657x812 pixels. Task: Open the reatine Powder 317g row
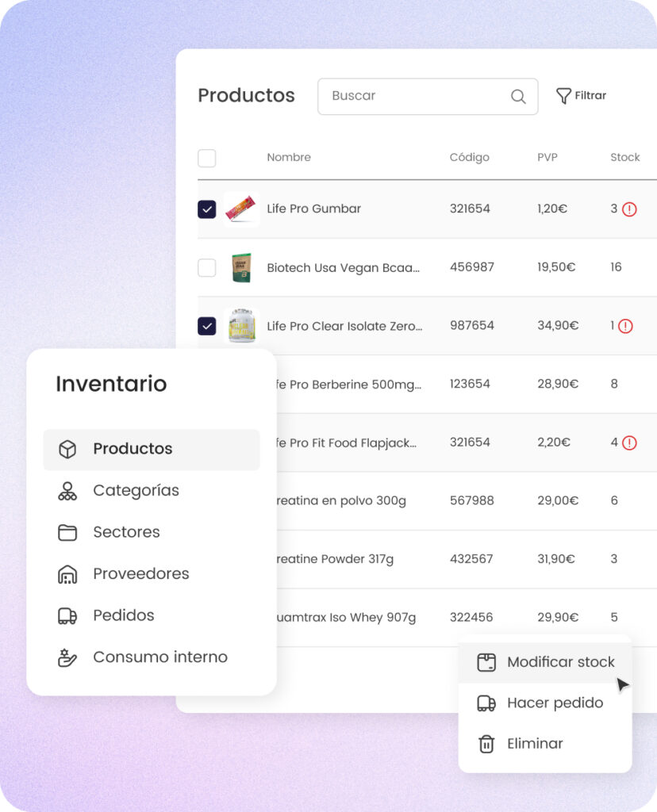coord(467,559)
